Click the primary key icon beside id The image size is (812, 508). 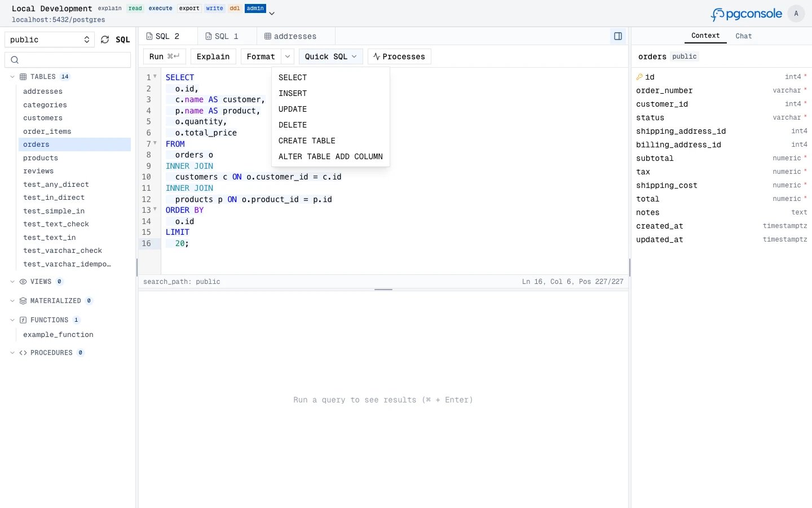(639, 77)
